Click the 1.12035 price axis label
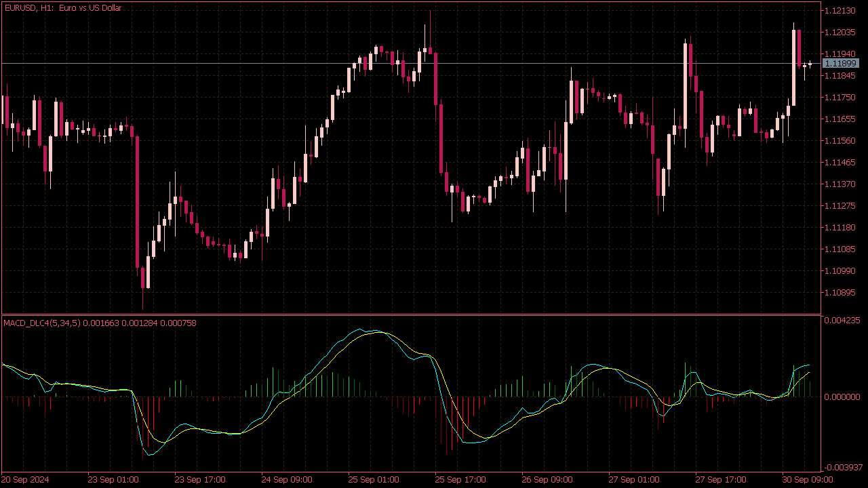Screen dimensions: 868x488 click(x=840, y=33)
